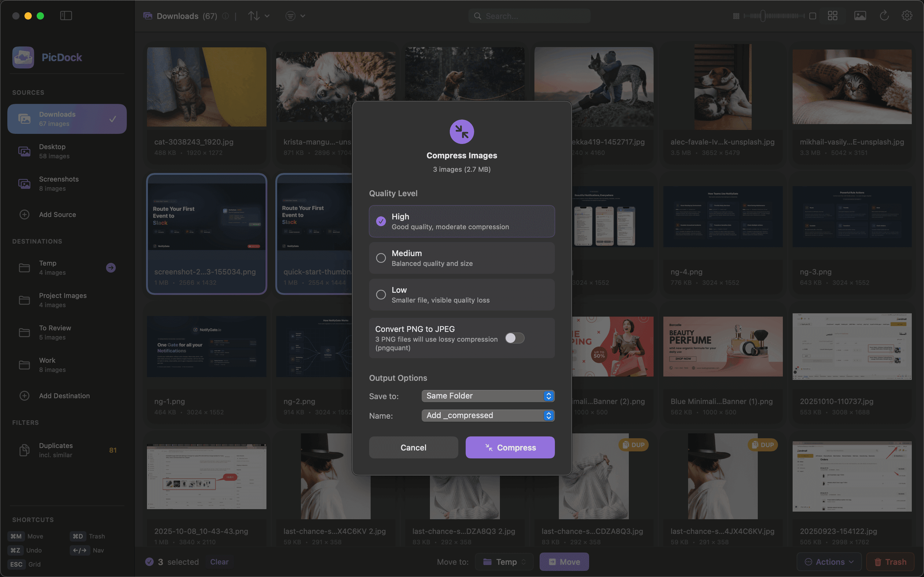Click the Add Source plus icon
Viewport: 924px width, 577px height.
(x=24, y=215)
